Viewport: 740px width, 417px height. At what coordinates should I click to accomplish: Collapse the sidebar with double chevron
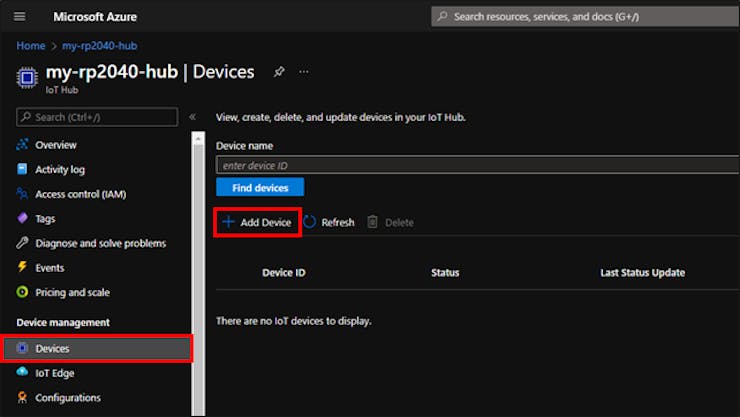pyautogui.click(x=193, y=117)
